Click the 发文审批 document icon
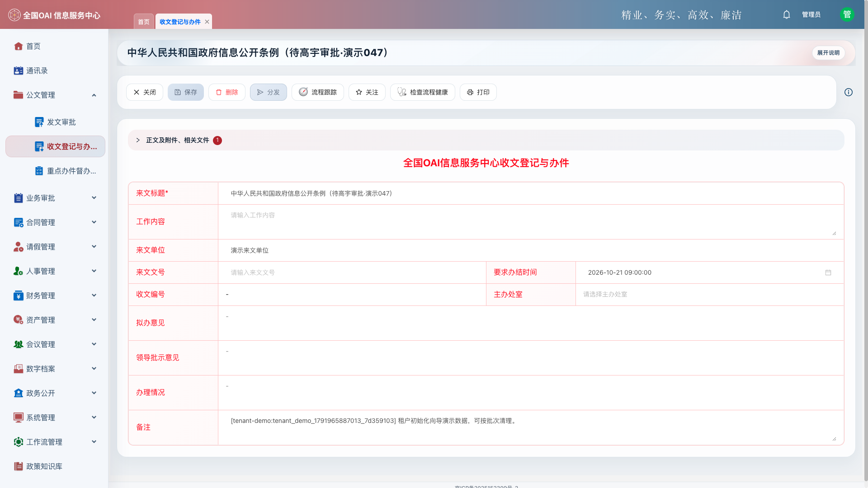 pyautogui.click(x=39, y=122)
